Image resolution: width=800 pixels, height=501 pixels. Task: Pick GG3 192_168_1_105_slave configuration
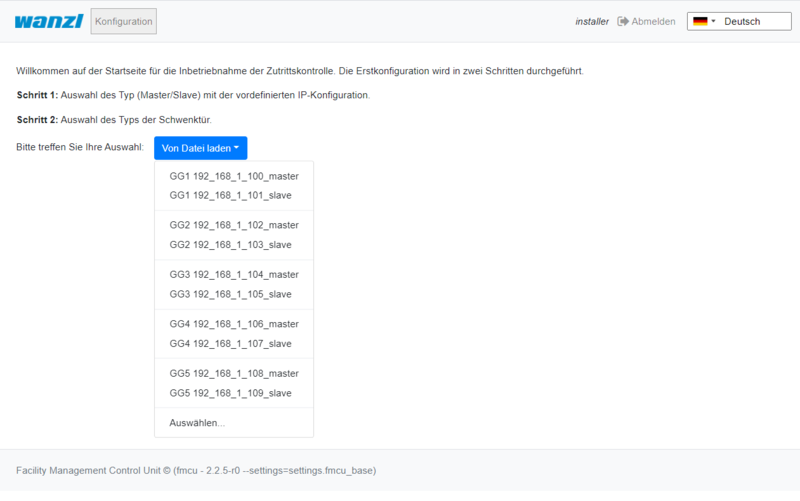(x=230, y=294)
